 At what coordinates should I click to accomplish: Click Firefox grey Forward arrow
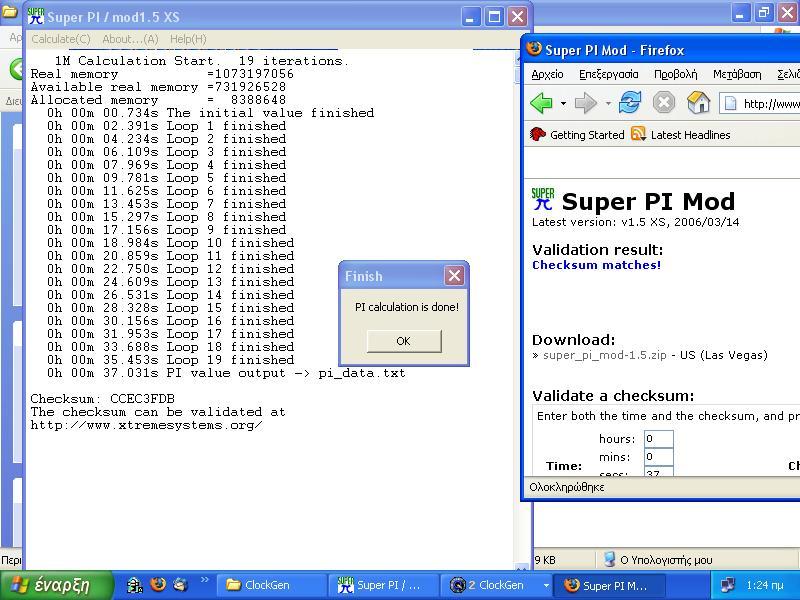pyautogui.click(x=586, y=103)
